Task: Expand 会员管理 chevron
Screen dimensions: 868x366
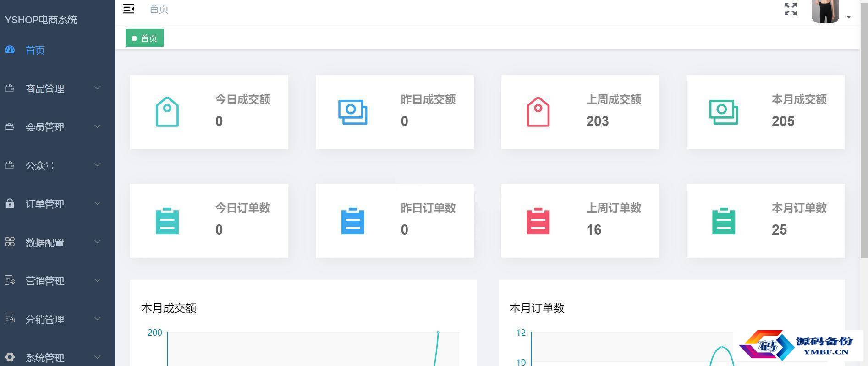Action: pyautogui.click(x=97, y=126)
